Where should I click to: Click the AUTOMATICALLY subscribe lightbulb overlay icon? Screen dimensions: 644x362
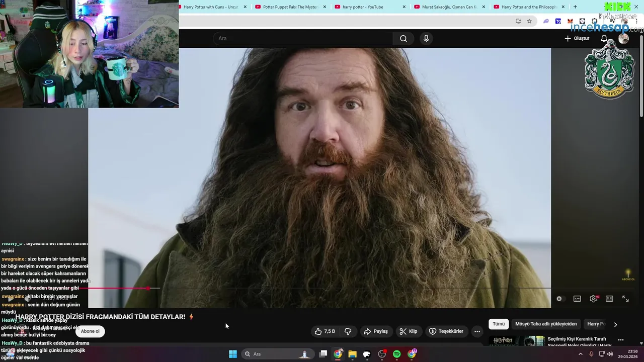point(628,275)
